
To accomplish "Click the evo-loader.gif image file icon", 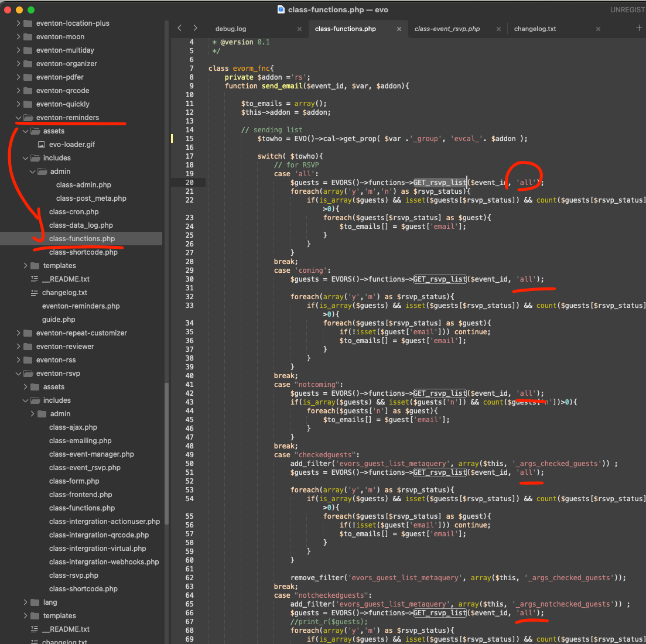I will tap(41, 145).
